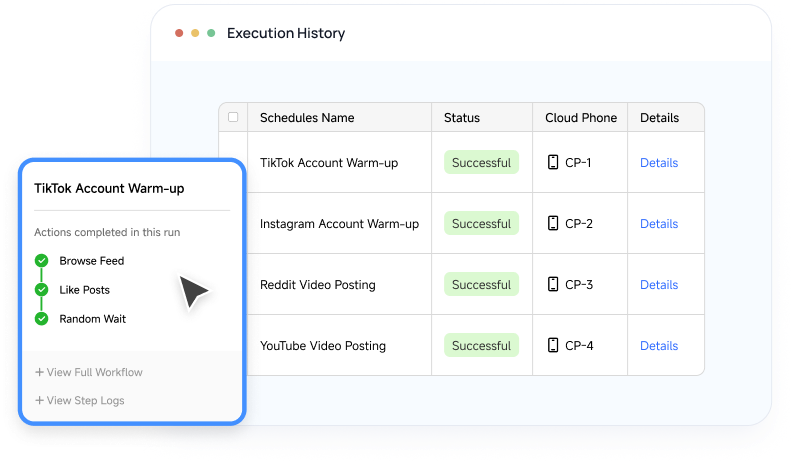Click the Random Wait action label
Viewport: 793px width, 462px height.
click(x=93, y=319)
